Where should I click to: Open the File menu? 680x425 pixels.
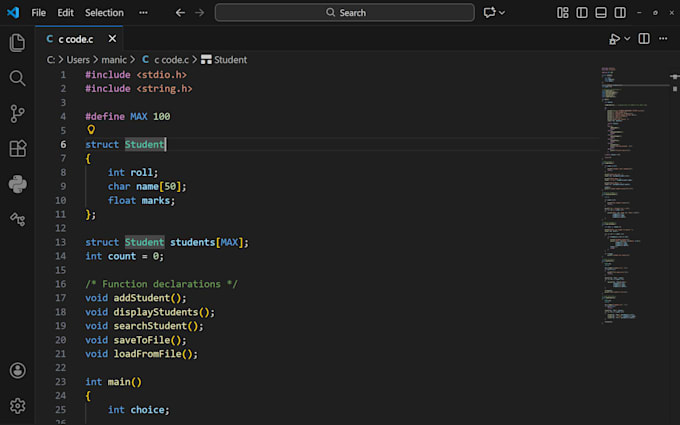39,13
